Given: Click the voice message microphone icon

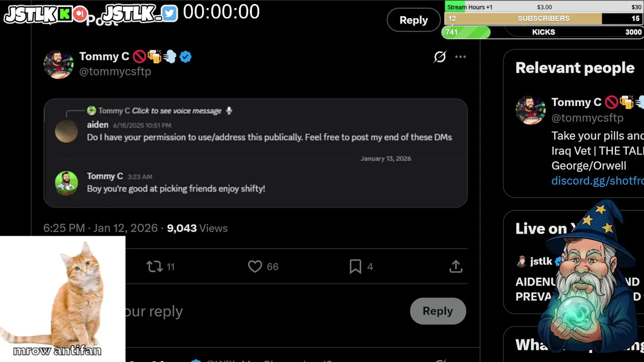Looking at the screenshot, I should (x=229, y=111).
